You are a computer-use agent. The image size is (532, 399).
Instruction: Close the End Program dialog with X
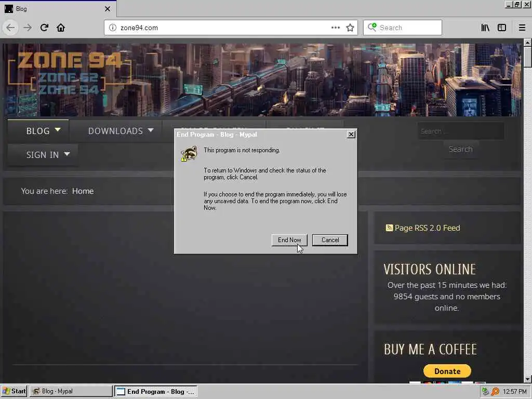tap(351, 135)
